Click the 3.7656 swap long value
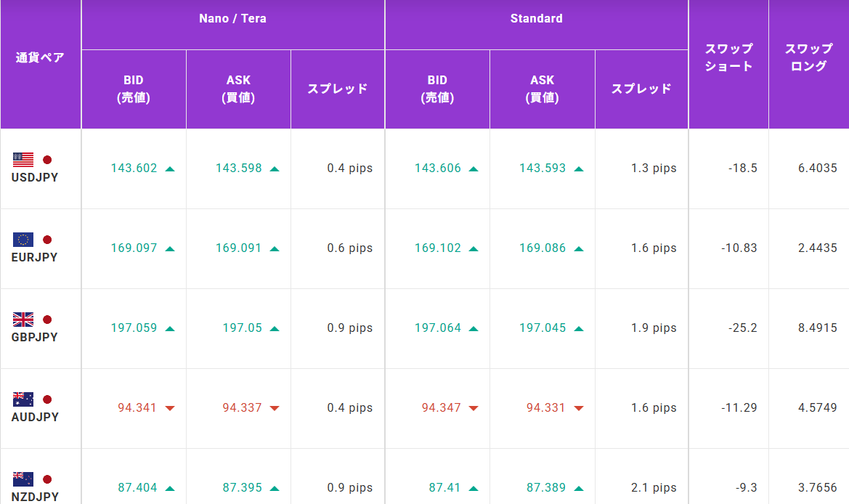849x504 pixels. point(818,488)
